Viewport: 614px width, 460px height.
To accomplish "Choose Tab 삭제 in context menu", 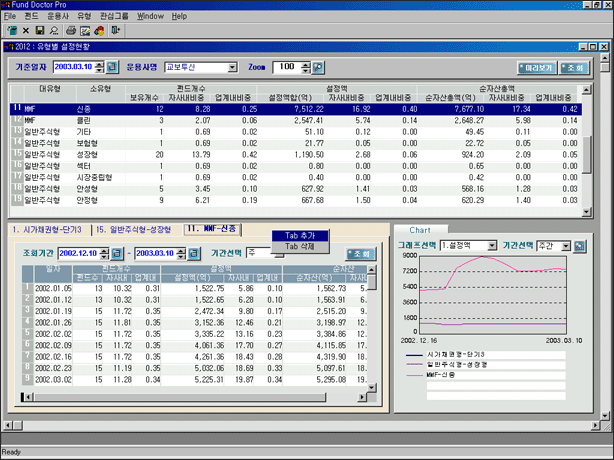I will (x=299, y=246).
